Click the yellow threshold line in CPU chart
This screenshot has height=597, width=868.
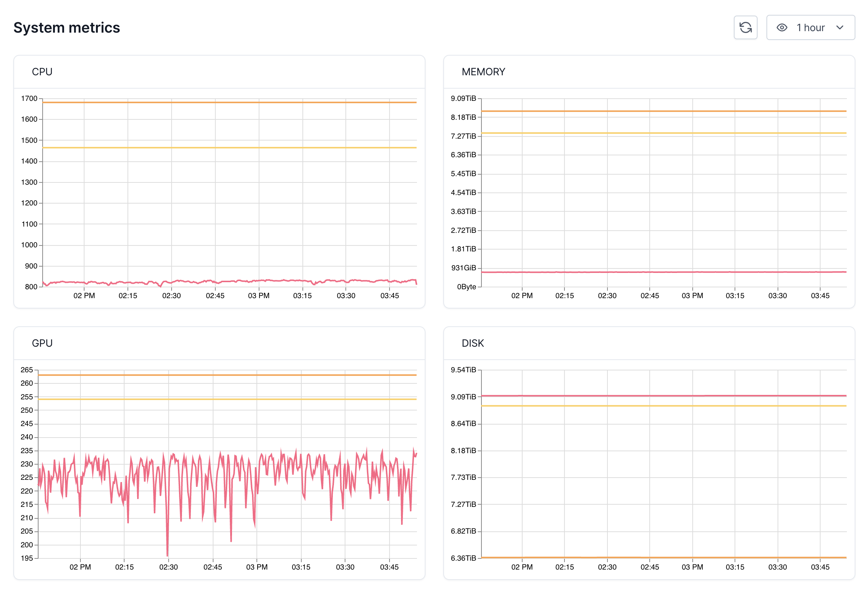click(224, 148)
